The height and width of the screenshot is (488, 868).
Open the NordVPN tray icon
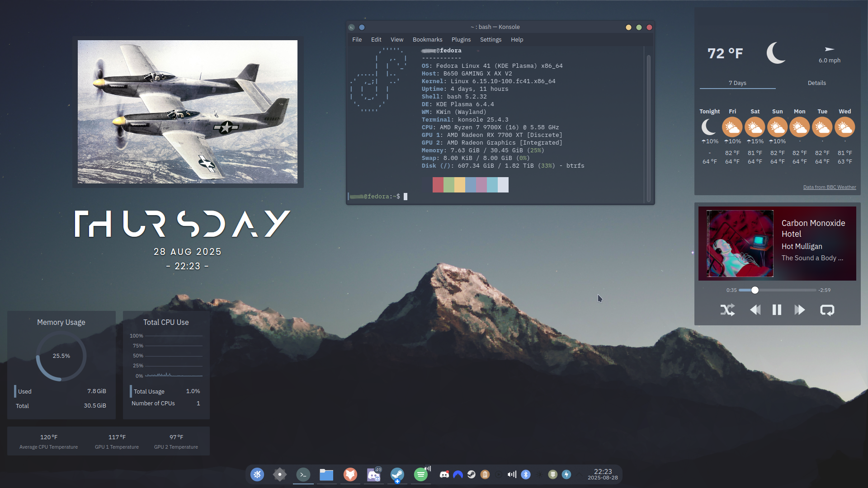pos(458,474)
